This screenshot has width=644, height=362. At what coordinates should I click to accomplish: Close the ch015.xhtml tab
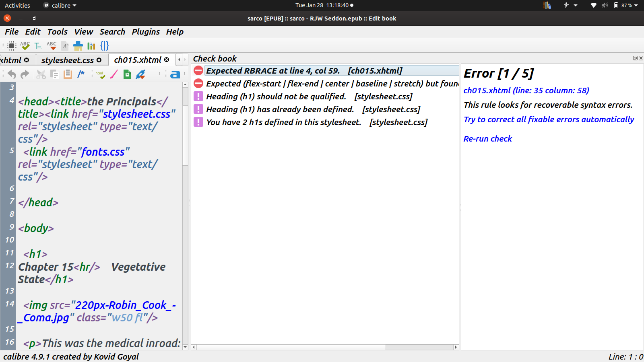(x=167, y=60)
